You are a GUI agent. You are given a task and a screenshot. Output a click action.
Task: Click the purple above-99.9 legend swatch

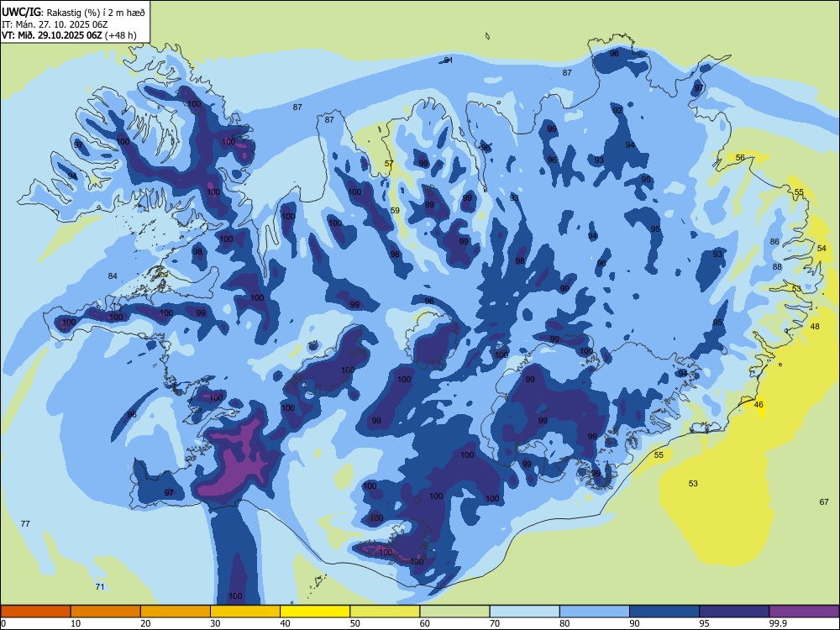[x=804, y=612]
